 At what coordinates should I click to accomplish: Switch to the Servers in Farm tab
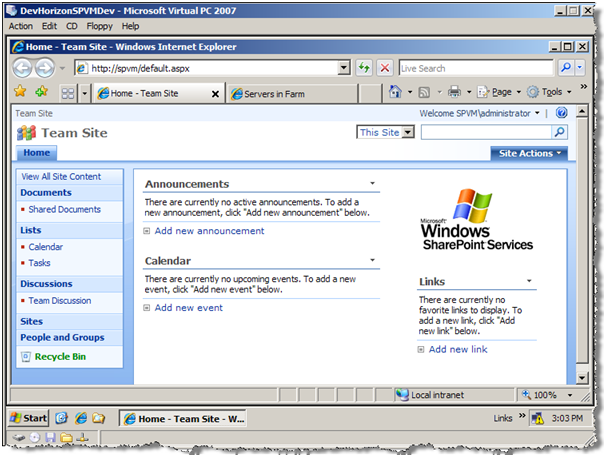click(x=292, y=94)
